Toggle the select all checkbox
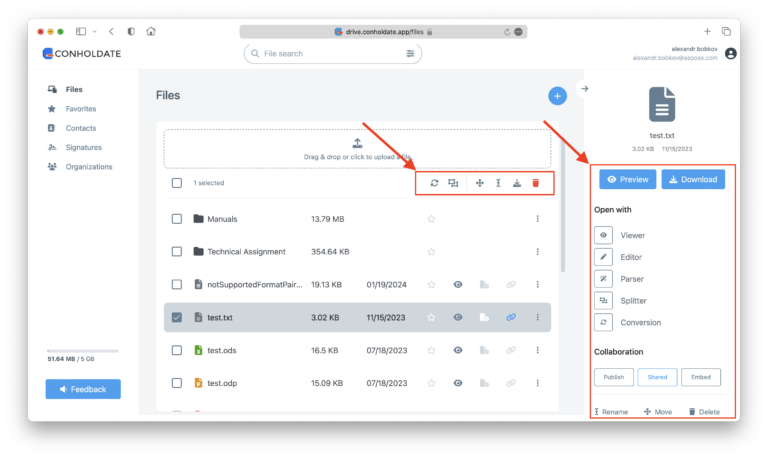 pos(177,183)
